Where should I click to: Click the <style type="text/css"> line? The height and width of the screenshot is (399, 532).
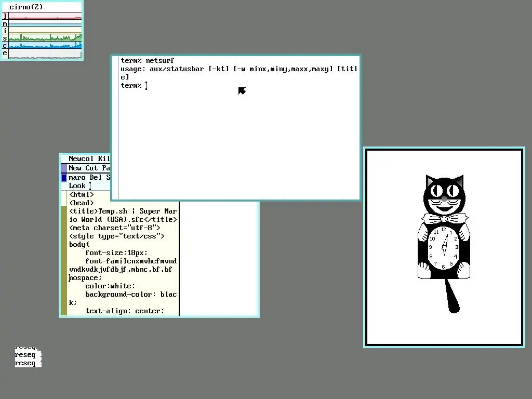(116, 236)
